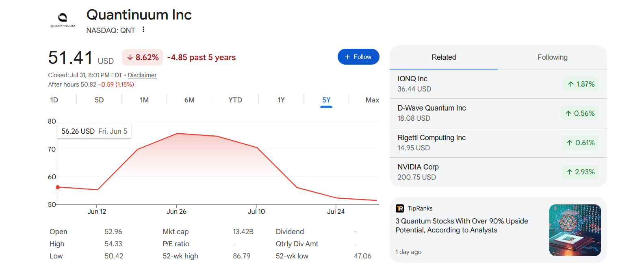Click the Rigetti 0.61% up-arrow badge
The height and width of the screenshot is (269, 644).
tap(580, 143)
